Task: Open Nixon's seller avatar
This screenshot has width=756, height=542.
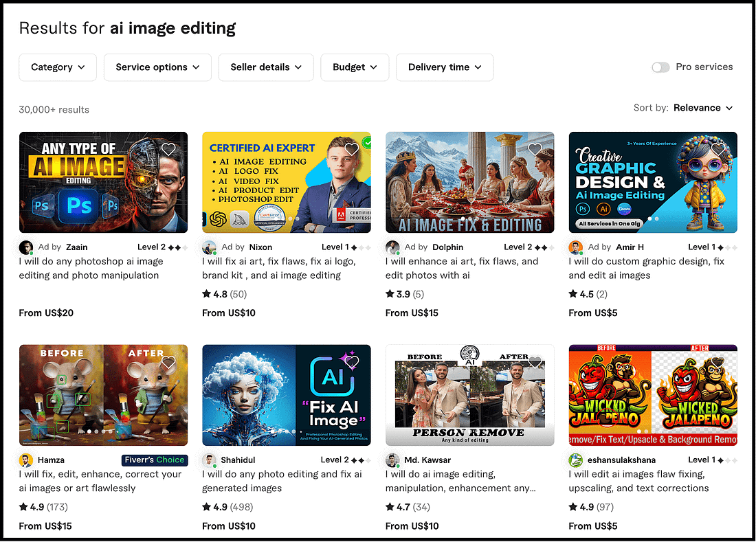Action: 209,247
